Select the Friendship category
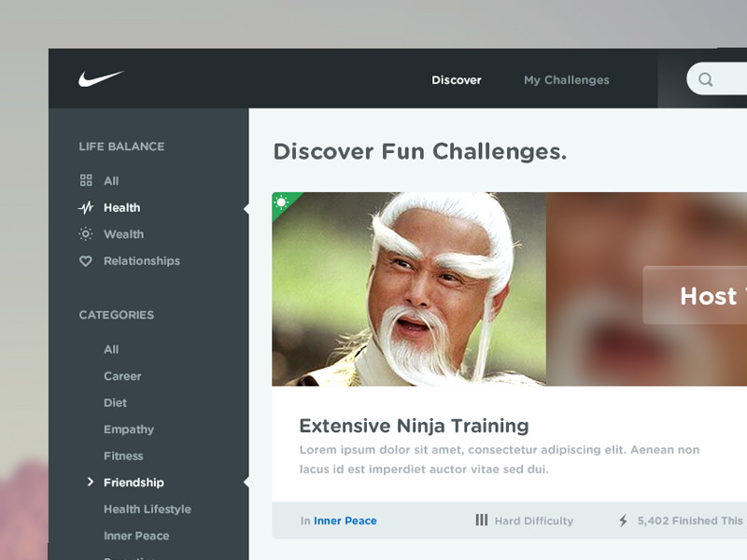This screenshot has width=747, height=560. (x=134, y=483)
